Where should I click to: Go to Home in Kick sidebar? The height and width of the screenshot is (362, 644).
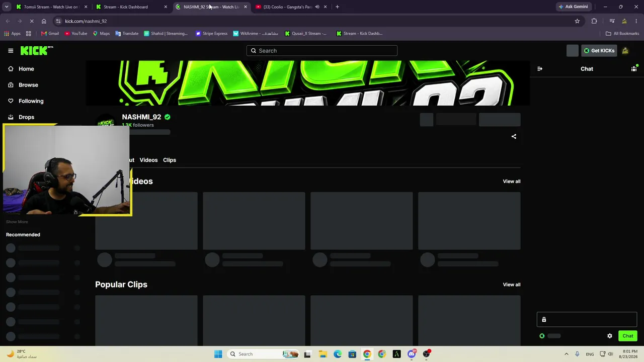pos(21,69)
